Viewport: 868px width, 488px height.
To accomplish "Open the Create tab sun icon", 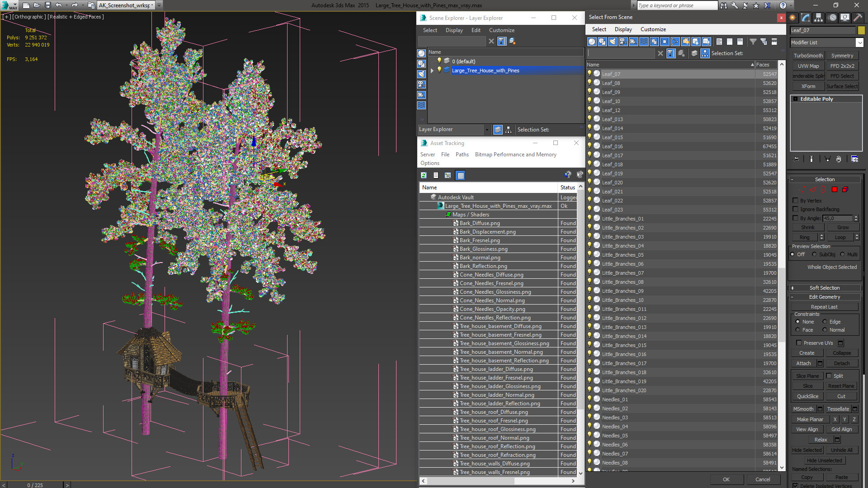I will 793,18.
